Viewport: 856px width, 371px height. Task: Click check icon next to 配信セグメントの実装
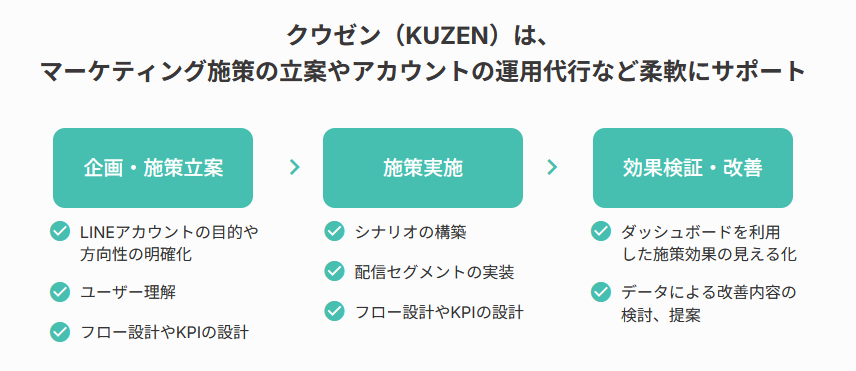(334, 272)
